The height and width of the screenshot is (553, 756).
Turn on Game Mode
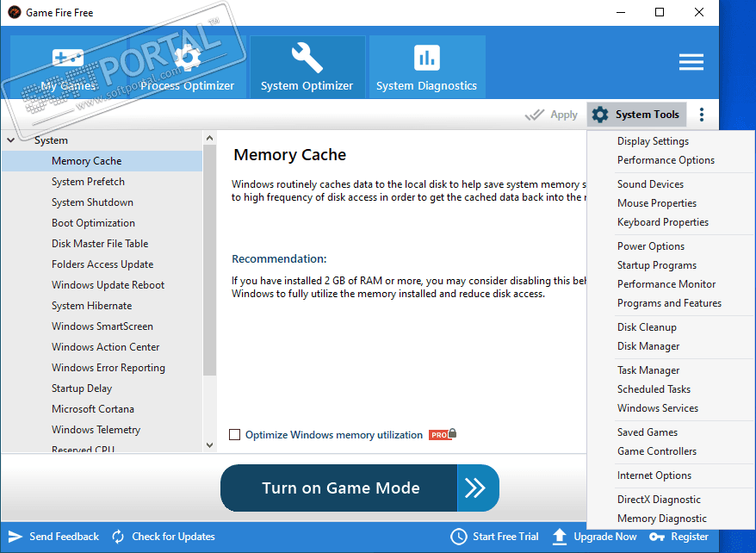click(360, 488)
